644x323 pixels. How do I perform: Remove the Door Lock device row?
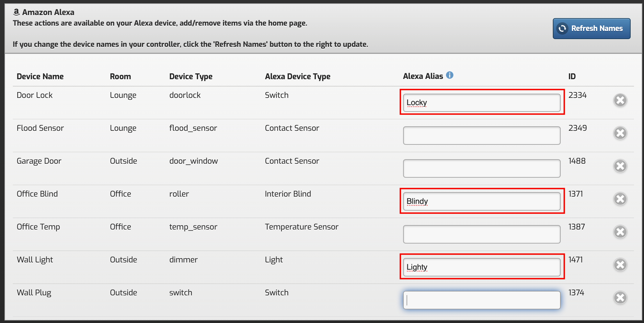[620, 100]
